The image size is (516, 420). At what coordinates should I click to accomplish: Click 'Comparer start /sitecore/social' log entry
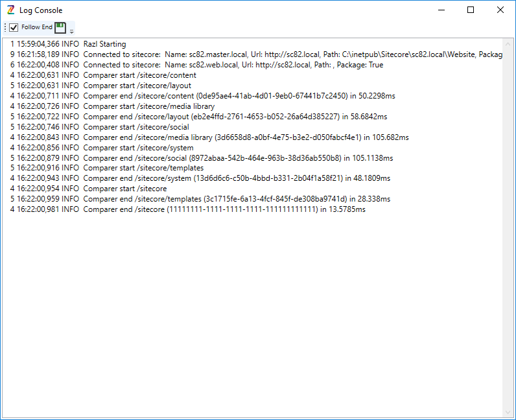[99, 127]
